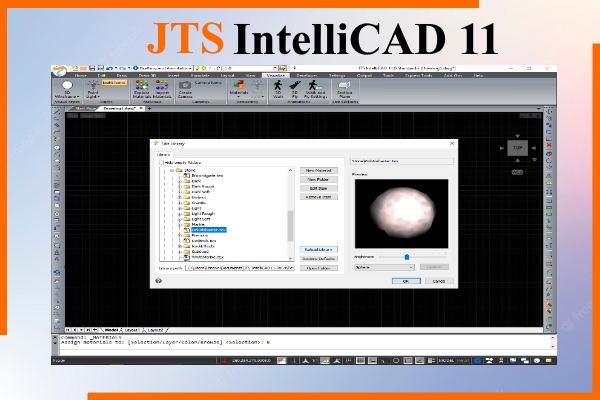Select the Visualize ribbon tab
600x400 pixels.
(276, 76)
